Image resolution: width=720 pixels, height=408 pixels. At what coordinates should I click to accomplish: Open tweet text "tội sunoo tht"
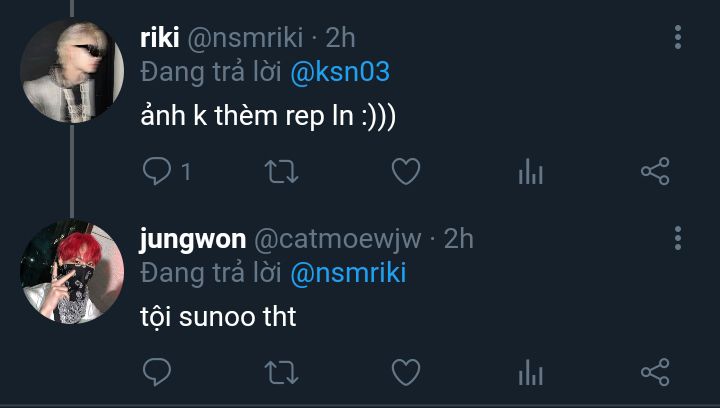(x=218, y=318)
